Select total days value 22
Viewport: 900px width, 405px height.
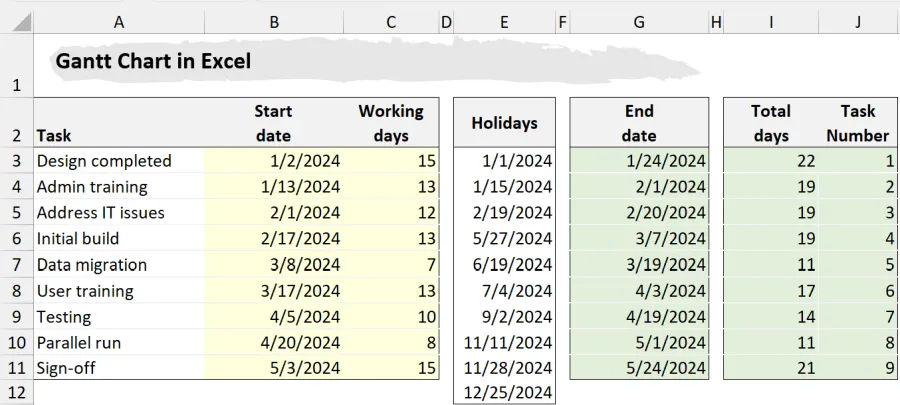[805, 160]
